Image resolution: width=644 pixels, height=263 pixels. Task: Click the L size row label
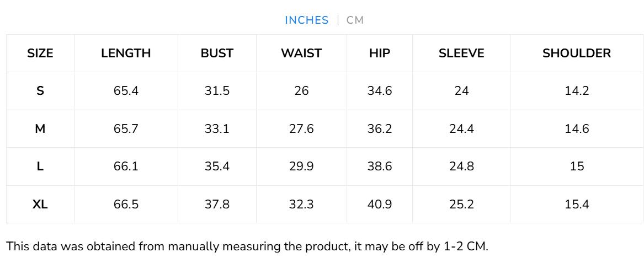(x=40, y=167)
